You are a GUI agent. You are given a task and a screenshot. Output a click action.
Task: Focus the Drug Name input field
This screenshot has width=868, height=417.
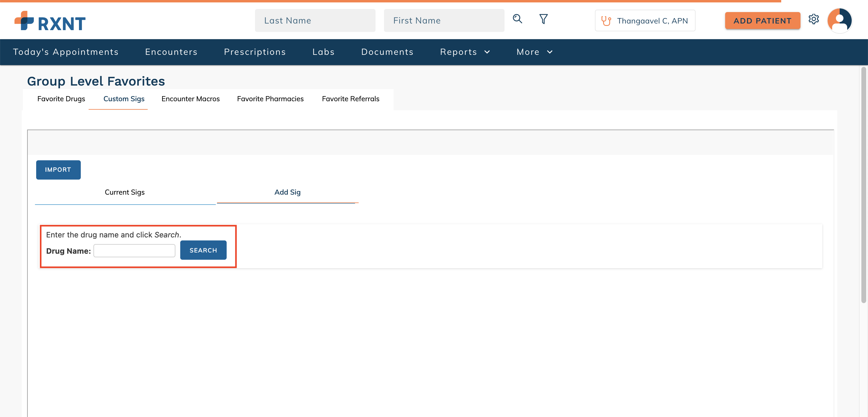pyautogui.click(x=134, y=251)
